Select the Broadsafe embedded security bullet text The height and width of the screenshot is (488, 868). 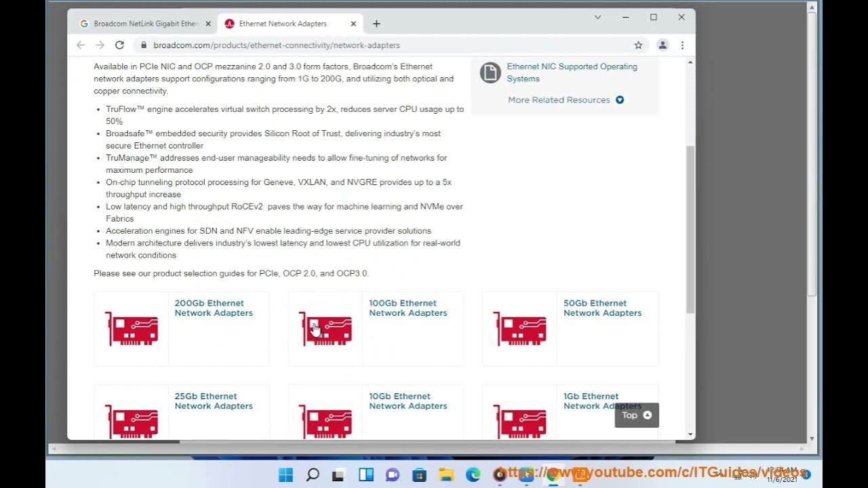click(273, 140)
